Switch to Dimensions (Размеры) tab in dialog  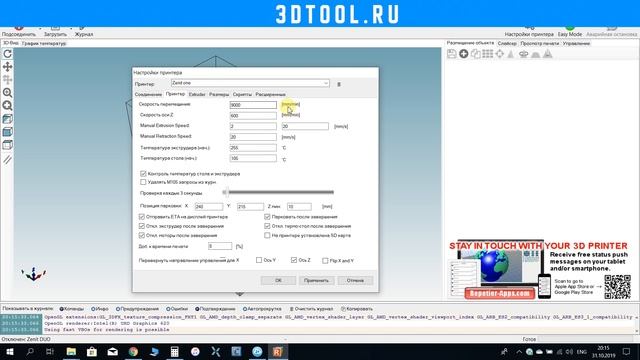pos(219,94)
